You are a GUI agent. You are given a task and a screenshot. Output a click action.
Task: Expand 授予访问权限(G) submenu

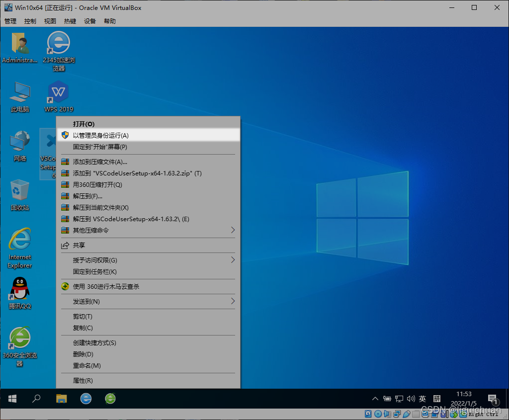[148, 260]
